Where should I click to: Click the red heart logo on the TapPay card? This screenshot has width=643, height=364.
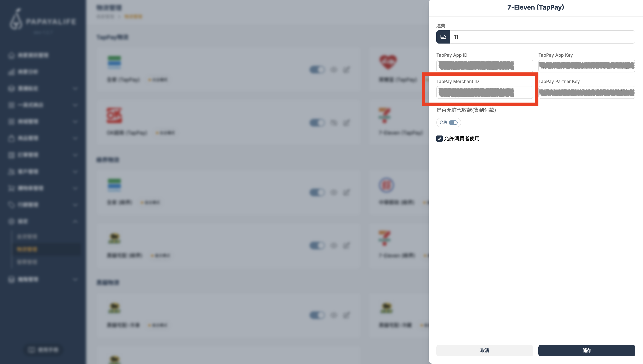[x=388, y=62]
